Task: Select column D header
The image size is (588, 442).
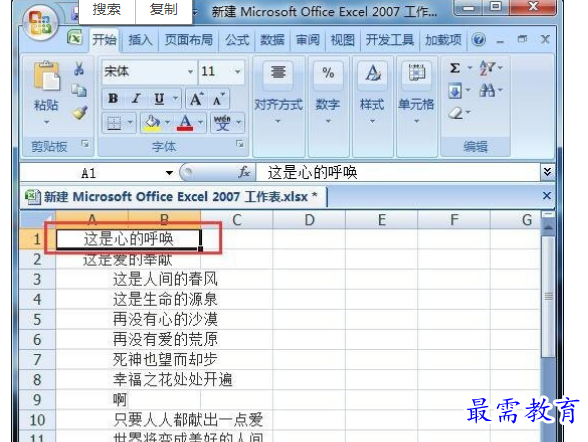Action: 309,220
